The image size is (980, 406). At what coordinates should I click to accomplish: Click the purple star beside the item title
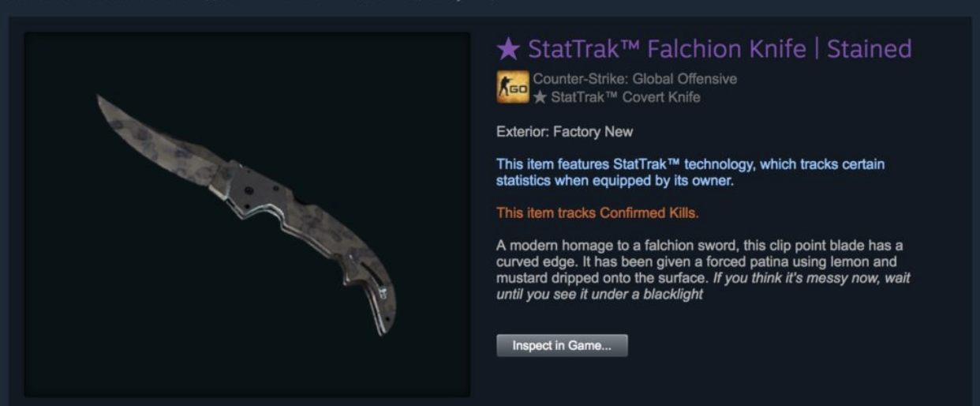[x=509, y=50]
